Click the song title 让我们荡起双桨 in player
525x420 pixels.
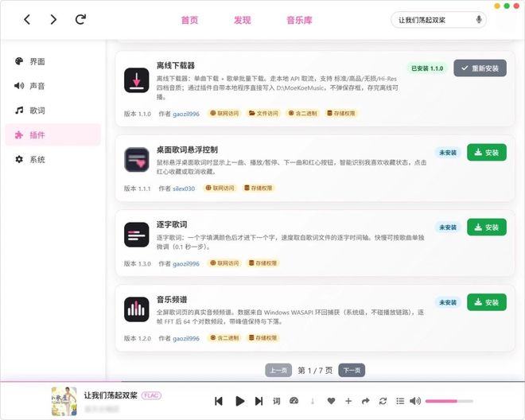coord(111,395)
